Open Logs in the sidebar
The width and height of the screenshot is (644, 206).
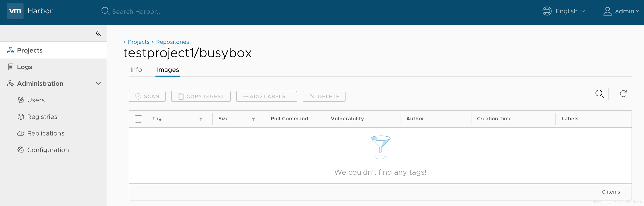pos(53,67)
